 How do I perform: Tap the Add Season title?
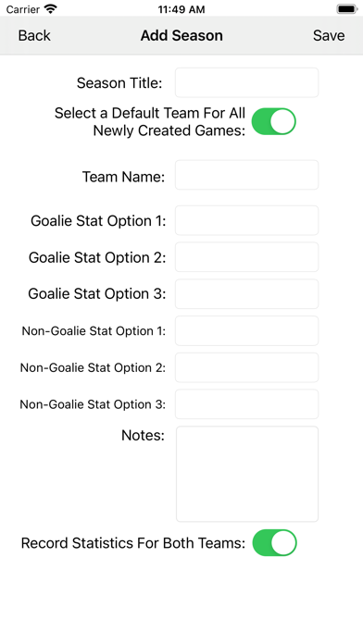tap(181, 35)
